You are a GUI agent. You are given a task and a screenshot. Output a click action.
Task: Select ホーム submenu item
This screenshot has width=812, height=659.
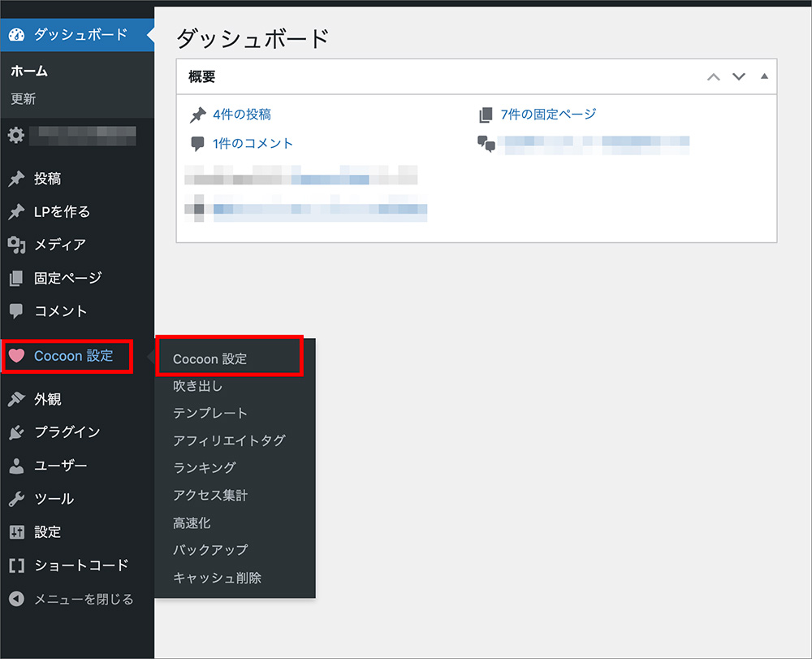tap(29, 71)
